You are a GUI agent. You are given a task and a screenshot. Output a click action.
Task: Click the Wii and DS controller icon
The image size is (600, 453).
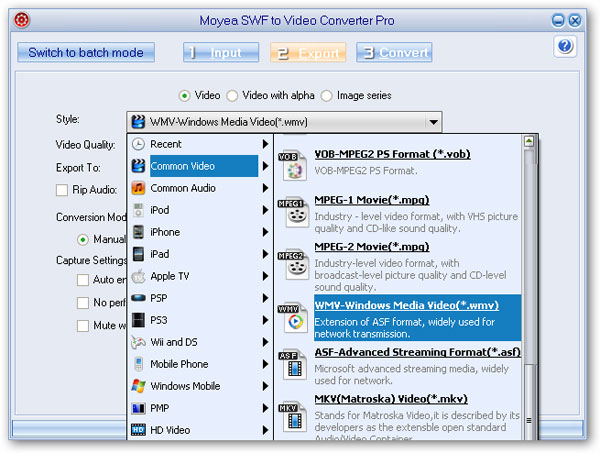click(138, 342)
